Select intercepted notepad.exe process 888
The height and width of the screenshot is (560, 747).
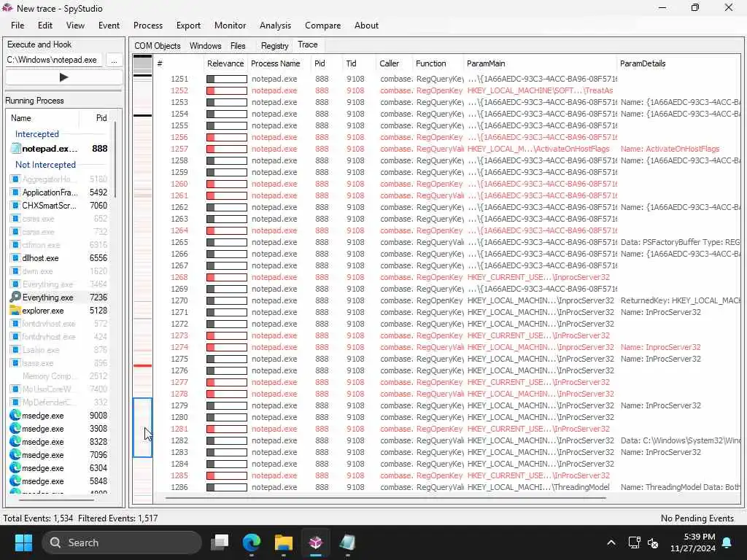pyautogui.click(x=59, y=149)
